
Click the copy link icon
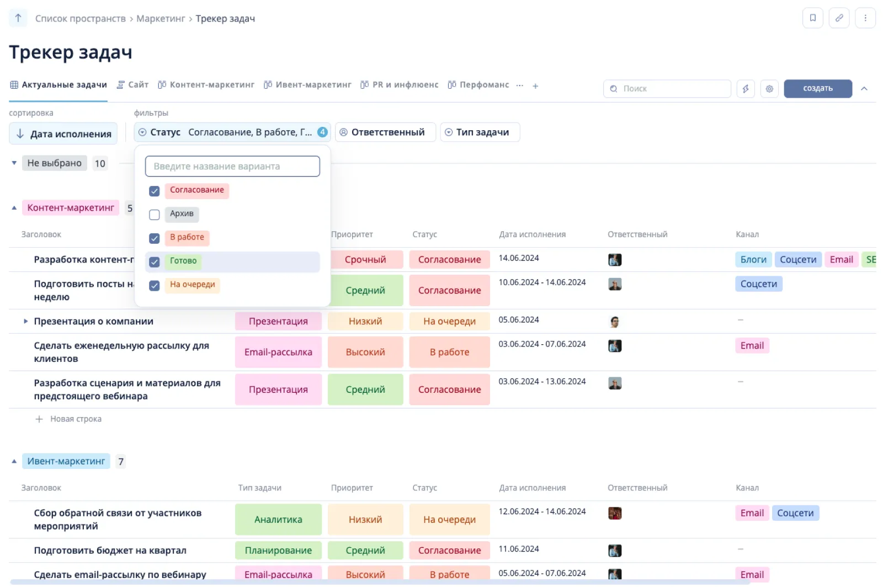click(x=839, y=18)
